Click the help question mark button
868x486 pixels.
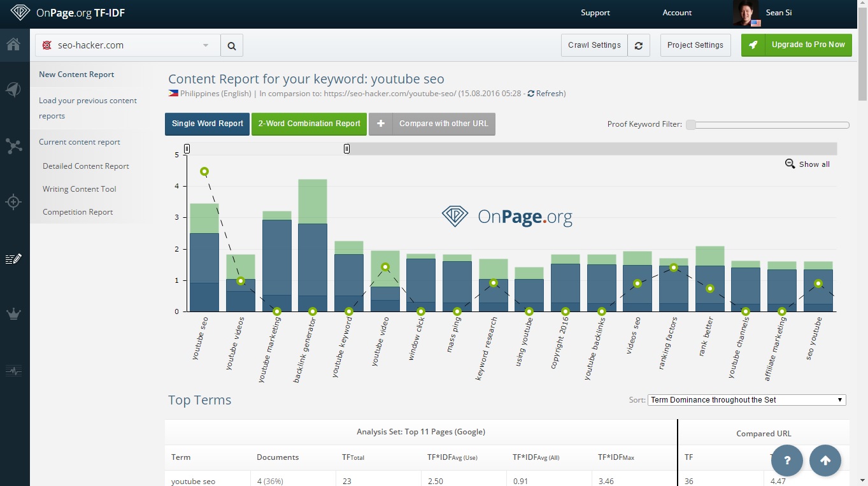[787, 461]
